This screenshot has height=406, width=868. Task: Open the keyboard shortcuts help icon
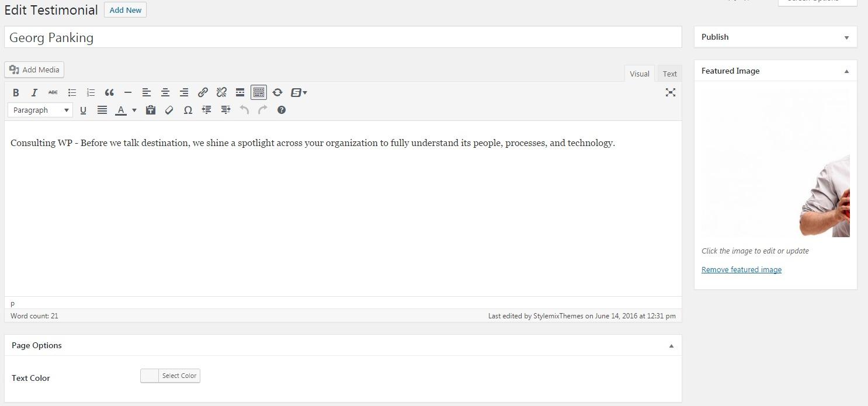(x=281, y=110)
